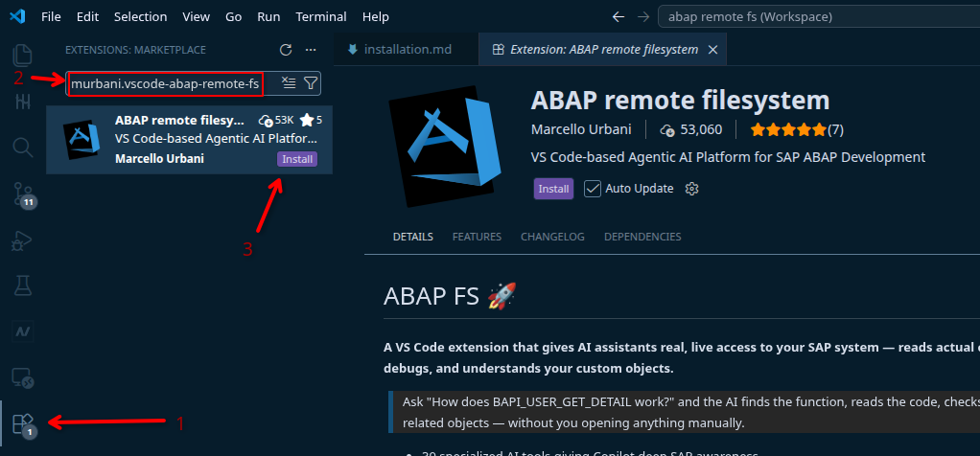Click the 53K downloads count in result
Screen dimensions: 980x456
click(x=276, y=120)
